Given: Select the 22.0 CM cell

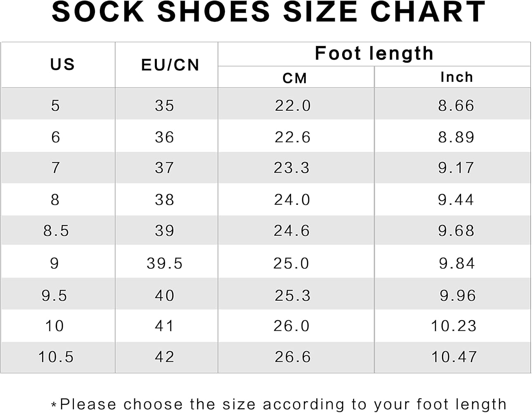Looking at the screenshot, I should (x=293, y=106).
